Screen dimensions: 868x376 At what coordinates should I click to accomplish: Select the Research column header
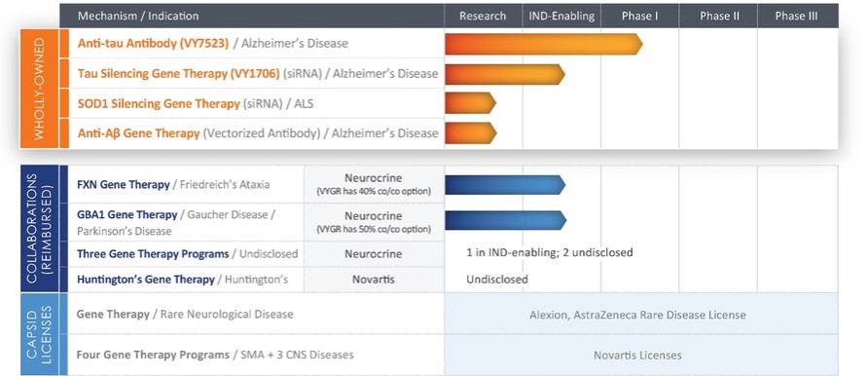483,16
